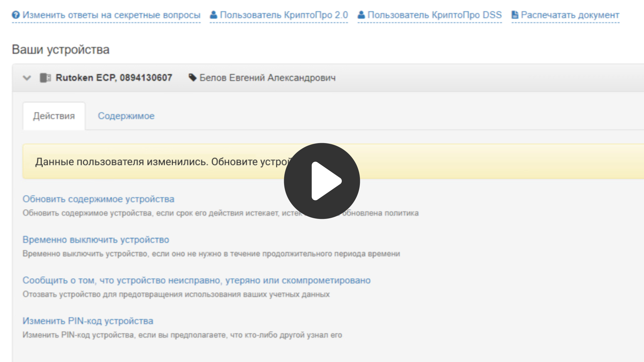Open Пользователь КриптоПро 2.0

(x=283, y=15)
